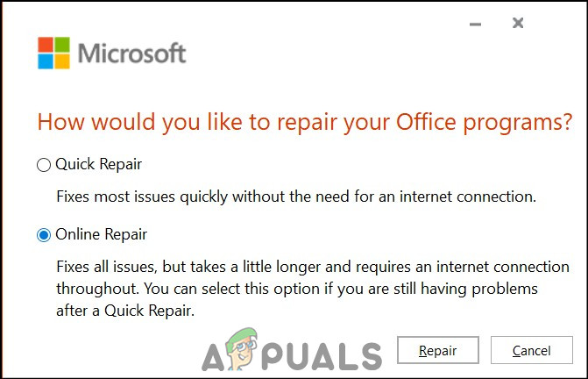Close the Office repair dialog window
The height and width of the screenshot is (379, 588).
pos(518,23)
